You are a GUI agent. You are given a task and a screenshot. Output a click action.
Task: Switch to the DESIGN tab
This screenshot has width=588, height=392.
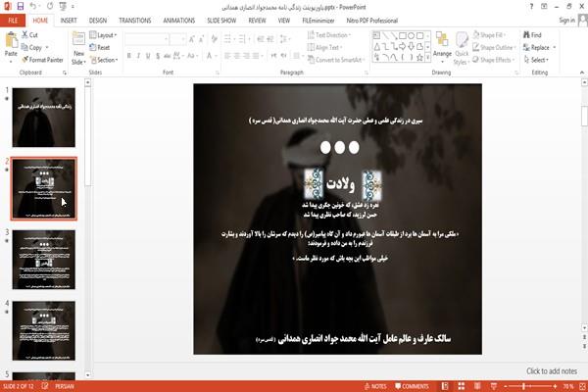[x=98, y=21]
